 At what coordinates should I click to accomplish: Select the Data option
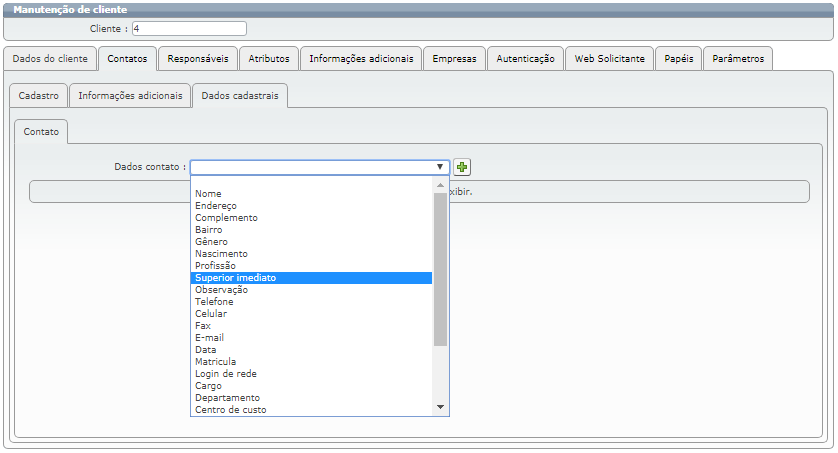click(311, 350)
